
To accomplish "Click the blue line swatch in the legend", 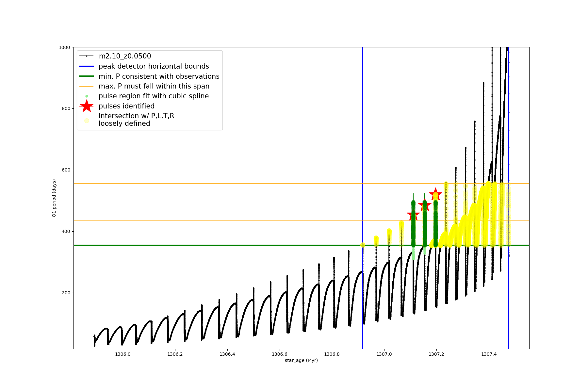I will [x=87, y=66].
